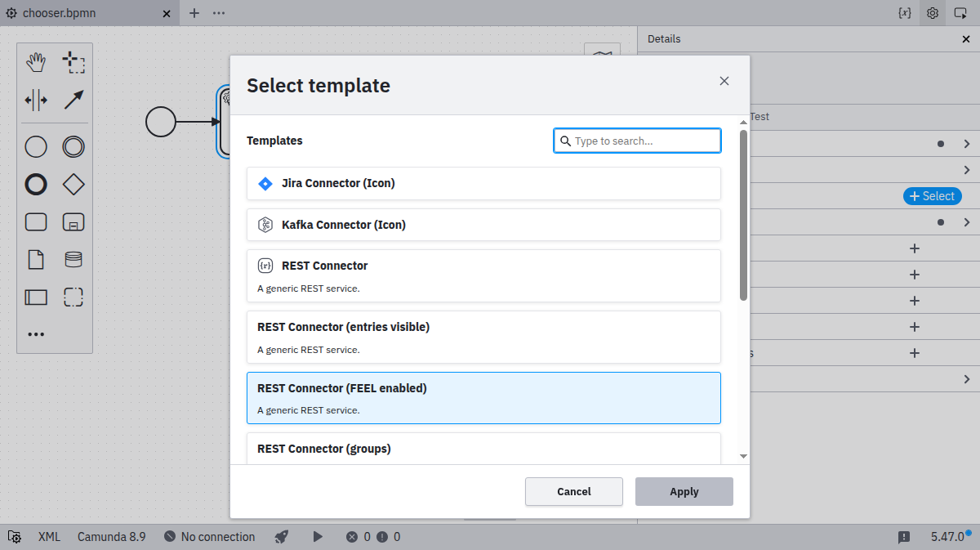Image resolution: width=980 pixels, height=550 pixels.
Task: Click Camunda 8.9 engine version
Action: 112,537
